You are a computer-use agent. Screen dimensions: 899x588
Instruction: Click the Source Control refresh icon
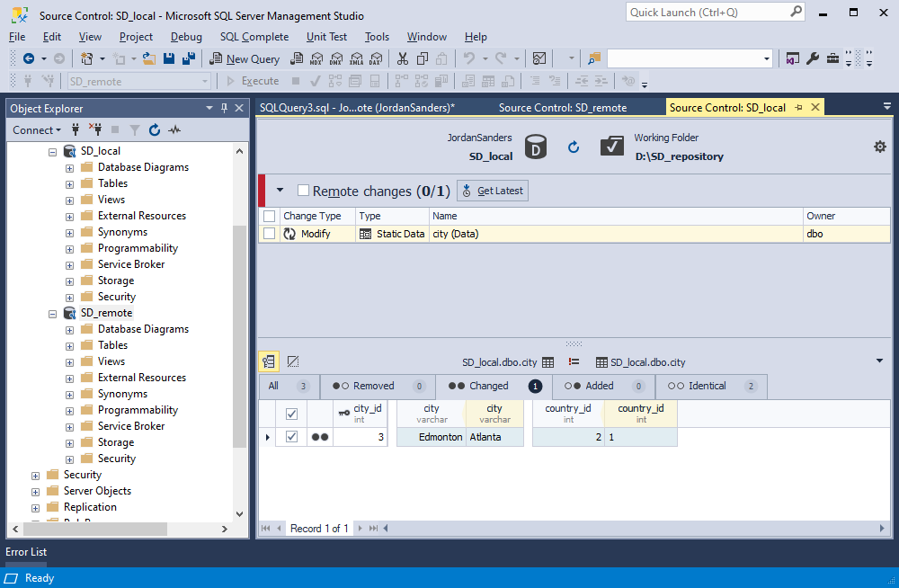click(574, 147)
